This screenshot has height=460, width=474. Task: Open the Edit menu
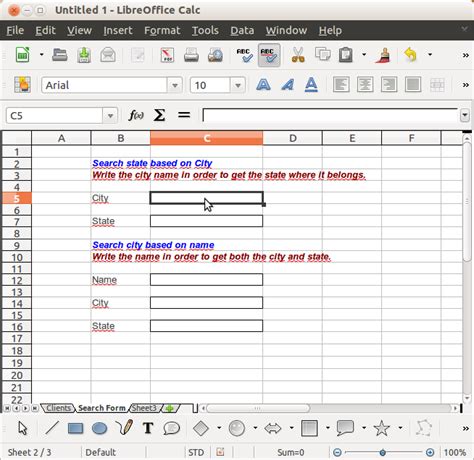click(45, 30)
